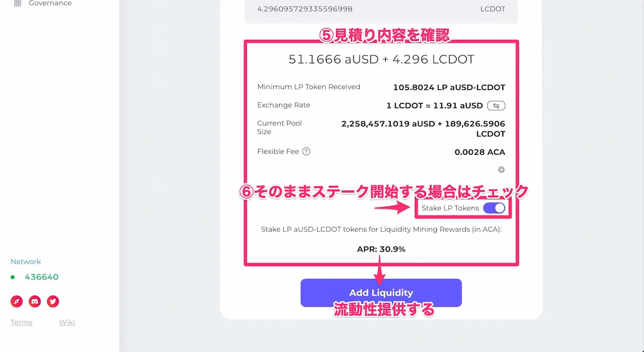Click the 1 LCDOT ≈ 11.91 aUSD rate

point(435,105)
